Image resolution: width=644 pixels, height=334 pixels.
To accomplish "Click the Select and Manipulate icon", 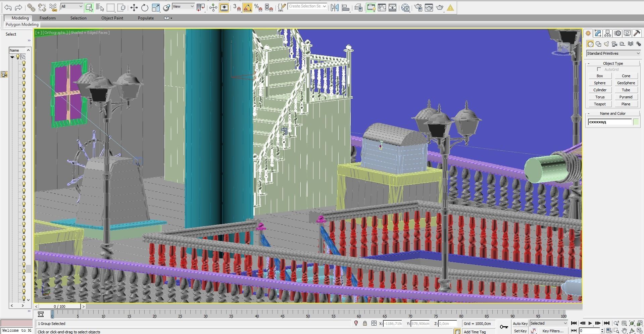I will click(213, 7).
